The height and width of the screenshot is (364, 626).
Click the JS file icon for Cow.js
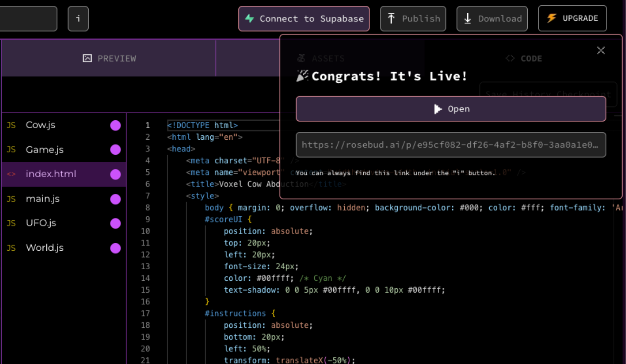pos(11,126)
